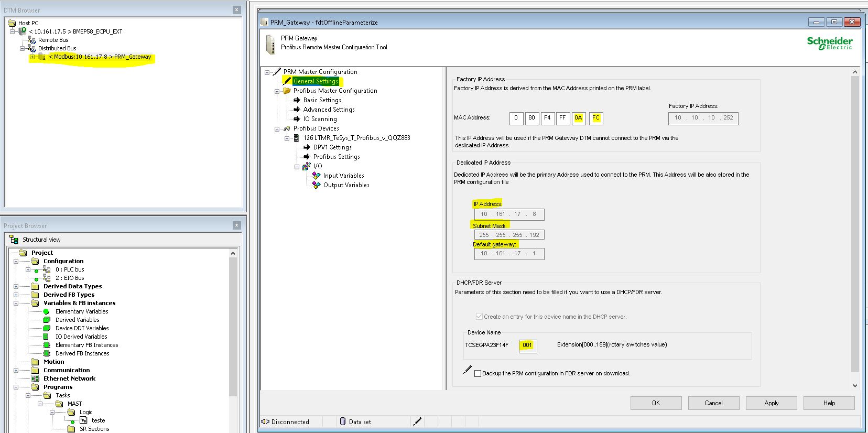Click the Distributed Bus icon
This screenshot has width=868, height=433.
32,48
